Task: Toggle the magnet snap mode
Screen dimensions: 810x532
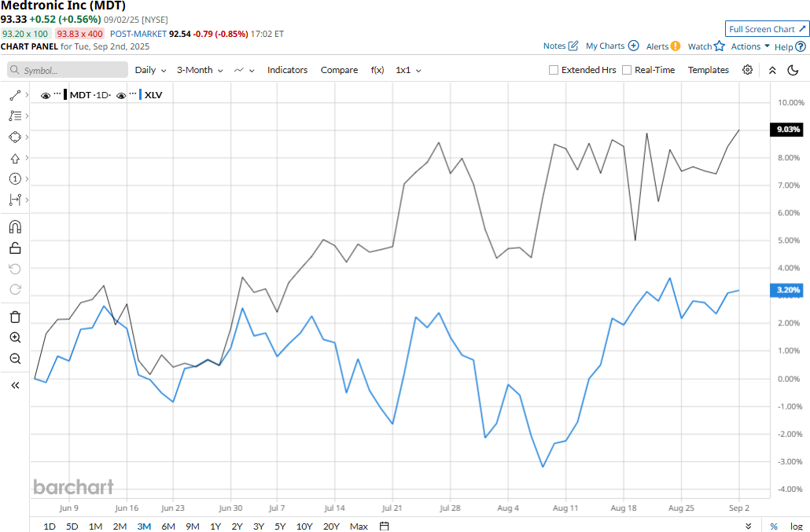Action: click(15, 227)
